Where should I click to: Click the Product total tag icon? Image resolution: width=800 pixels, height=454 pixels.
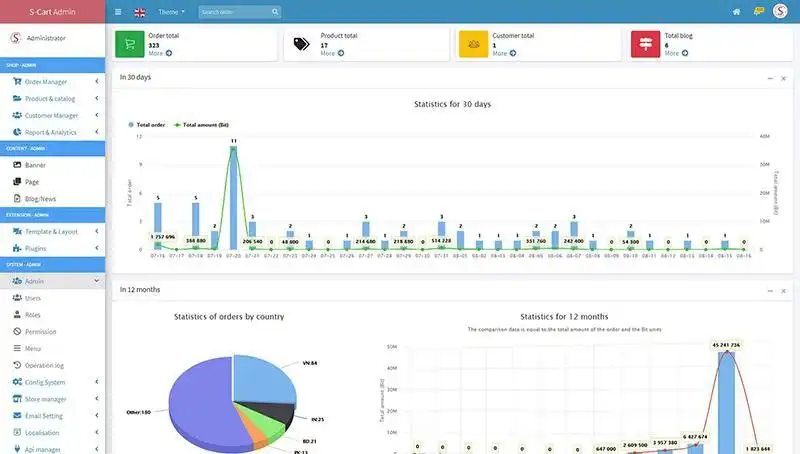(x=301, y=44)
